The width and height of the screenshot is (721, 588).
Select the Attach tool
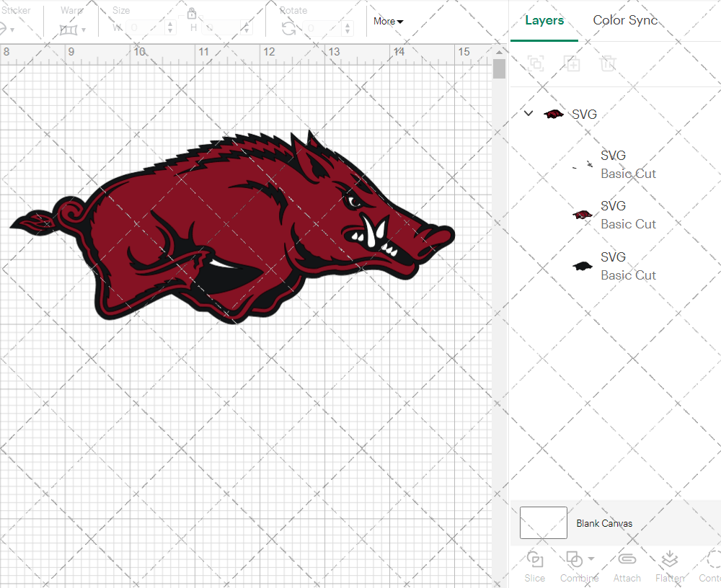point(627,566)
